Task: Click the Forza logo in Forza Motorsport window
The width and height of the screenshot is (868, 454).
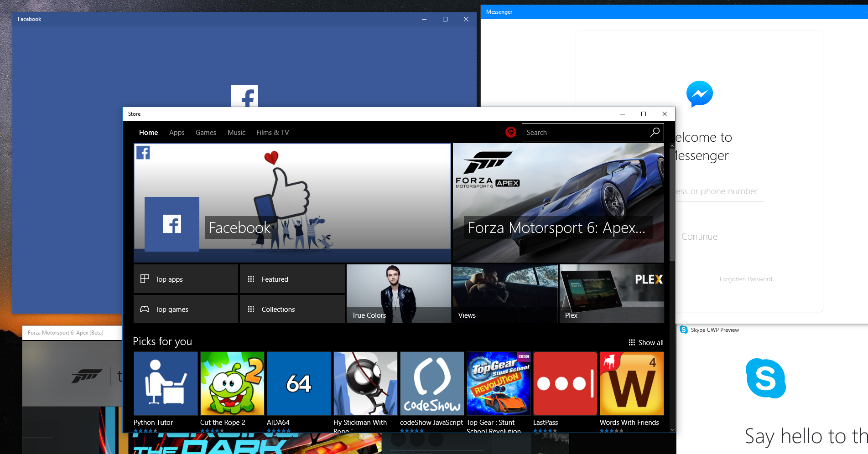Action: pyautogui.click(x=87, y=376)
